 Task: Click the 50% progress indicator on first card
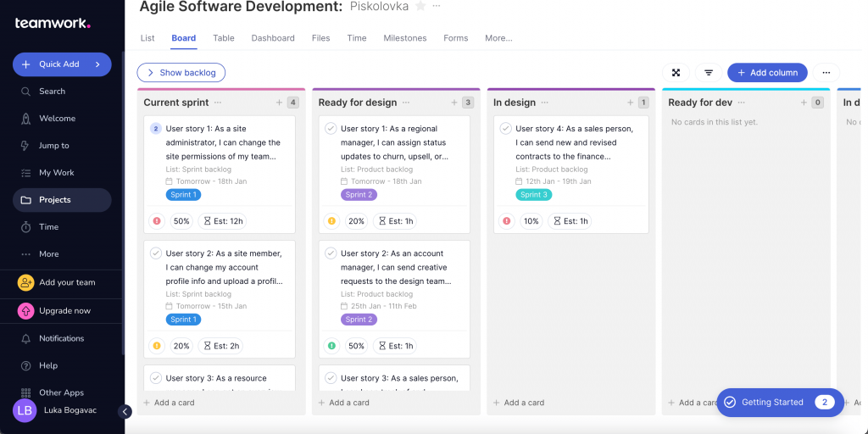(181, 221)
